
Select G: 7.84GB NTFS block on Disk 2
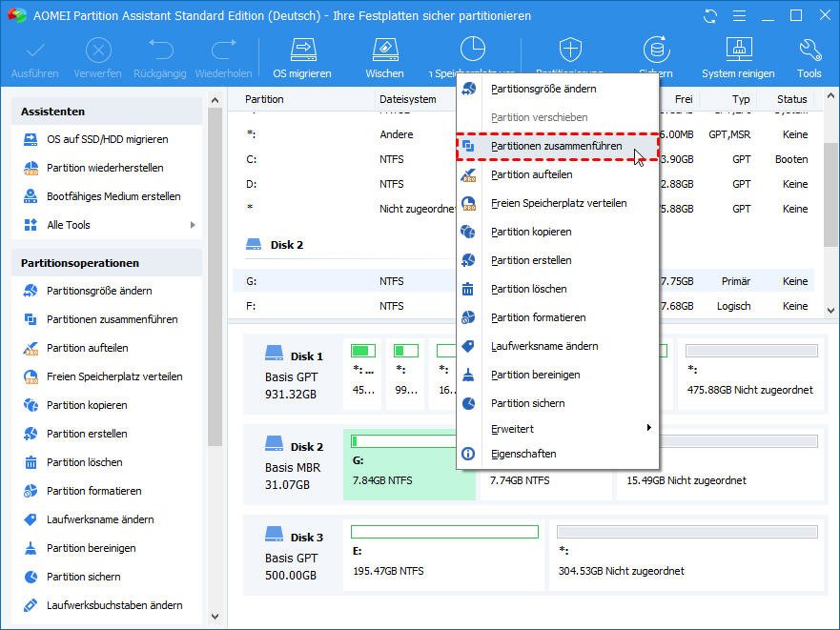coord(409,464)
